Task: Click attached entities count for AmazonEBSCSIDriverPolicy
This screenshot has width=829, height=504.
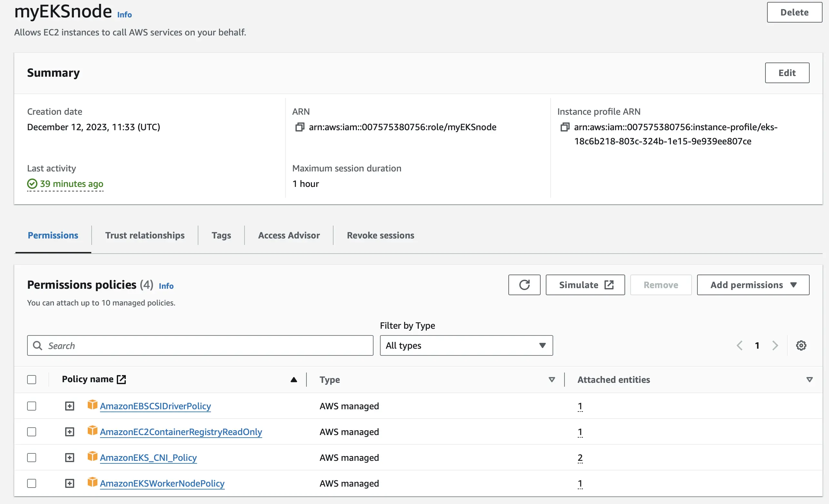Action: (x=580, y=406)
